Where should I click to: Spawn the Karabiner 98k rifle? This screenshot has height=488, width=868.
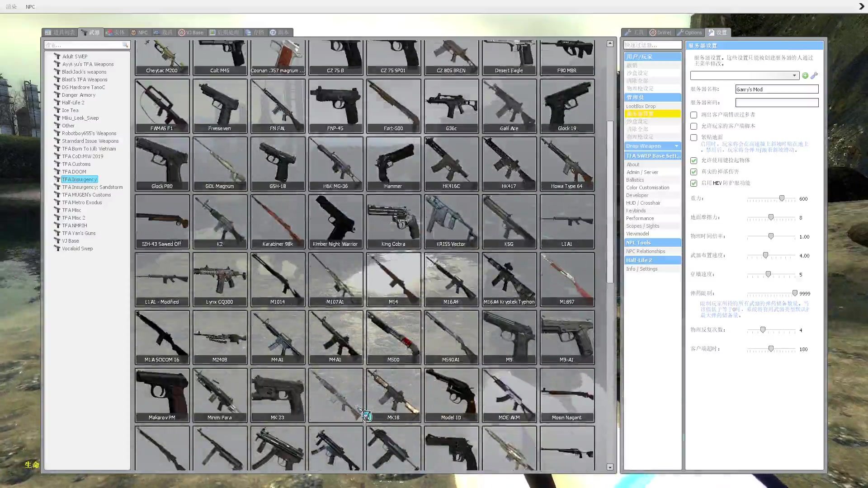[278, 222]
